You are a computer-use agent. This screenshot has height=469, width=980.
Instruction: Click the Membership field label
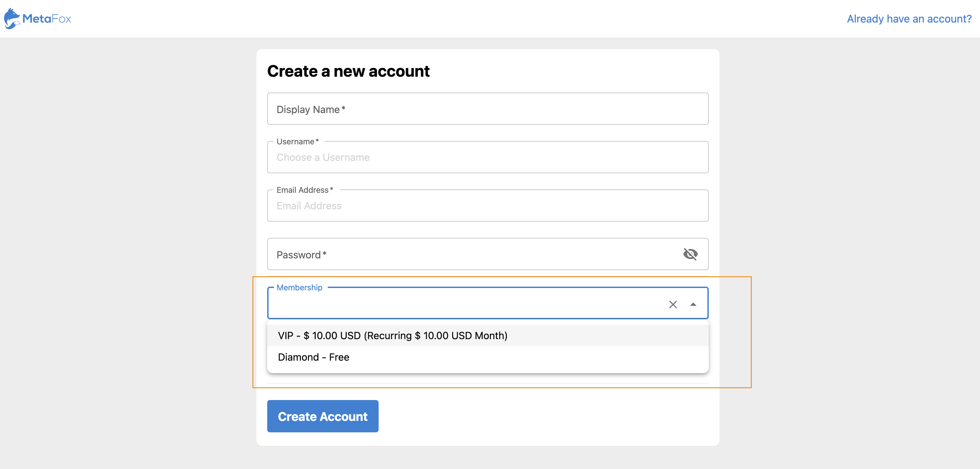[299, 288]
